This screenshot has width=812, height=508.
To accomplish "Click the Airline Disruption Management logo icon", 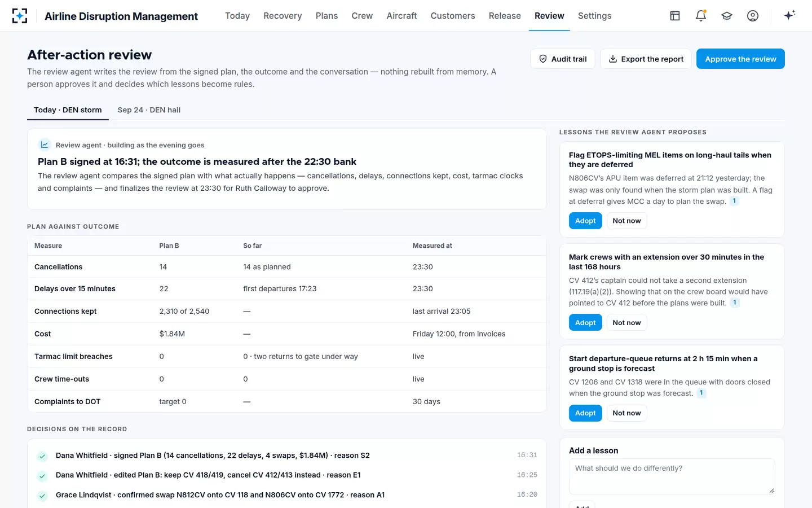I will (x=20, y=16).
